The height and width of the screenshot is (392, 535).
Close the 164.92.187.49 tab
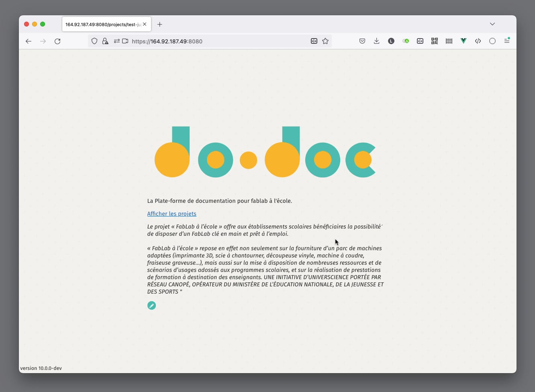(x=145, y=24)
